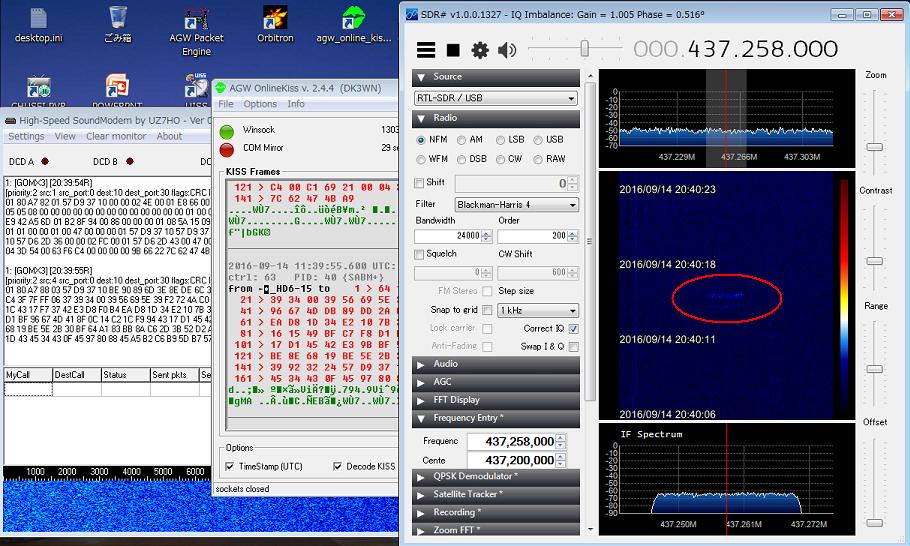Open the 1 kHz step size dropdown

click(x=538, y=310)
